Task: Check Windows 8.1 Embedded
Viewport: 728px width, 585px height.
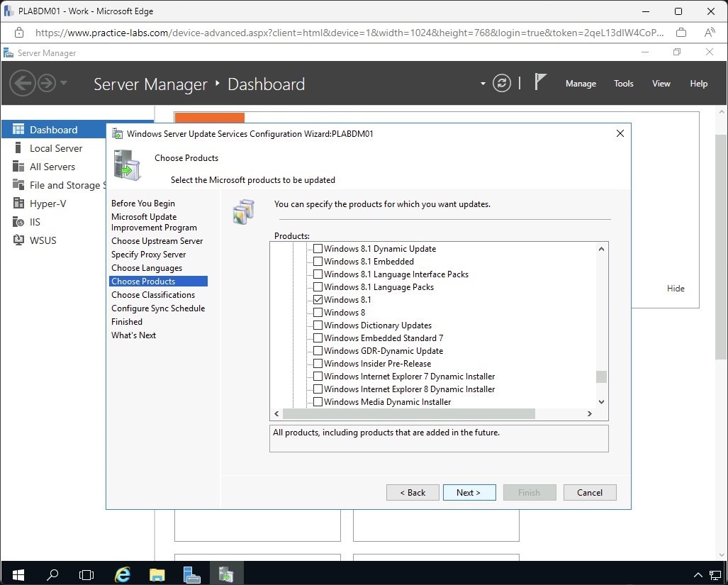Action: (318, 262)
